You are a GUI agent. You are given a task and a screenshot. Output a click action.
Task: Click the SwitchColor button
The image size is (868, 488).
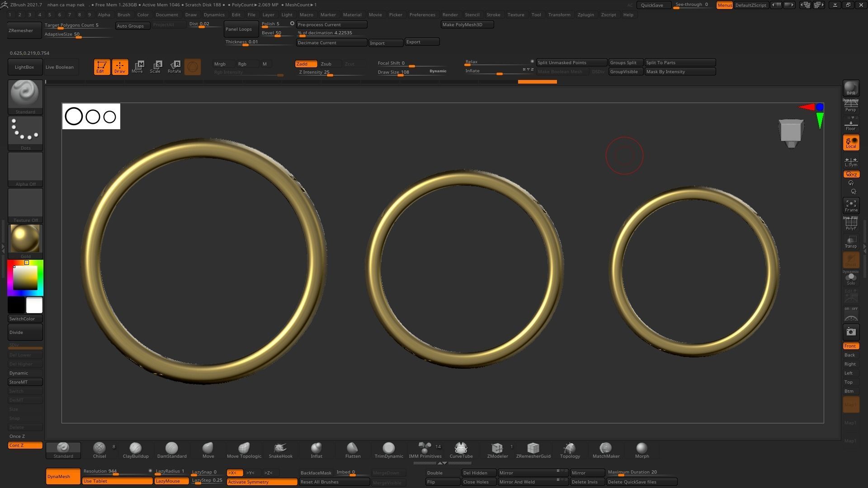(x=25, y=319)
